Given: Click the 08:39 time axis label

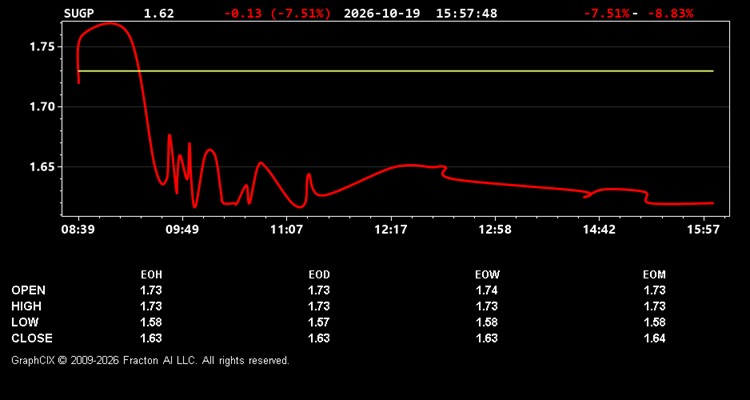Looking at the screenshot, I should [x=77, y=230].
